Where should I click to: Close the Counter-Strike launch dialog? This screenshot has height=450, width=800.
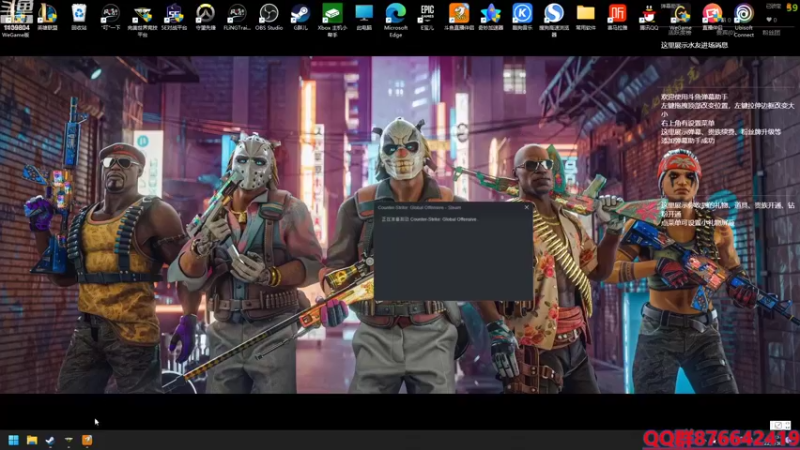pos(527,207)
